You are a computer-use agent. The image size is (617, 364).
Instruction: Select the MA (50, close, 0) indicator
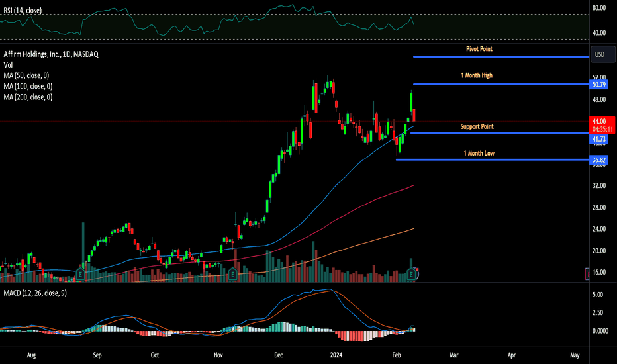coord(26,75)
